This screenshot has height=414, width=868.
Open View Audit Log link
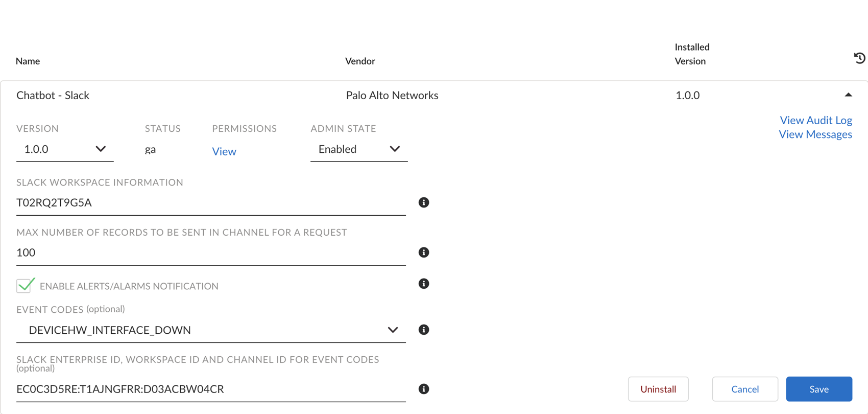[x=815, y=120]
